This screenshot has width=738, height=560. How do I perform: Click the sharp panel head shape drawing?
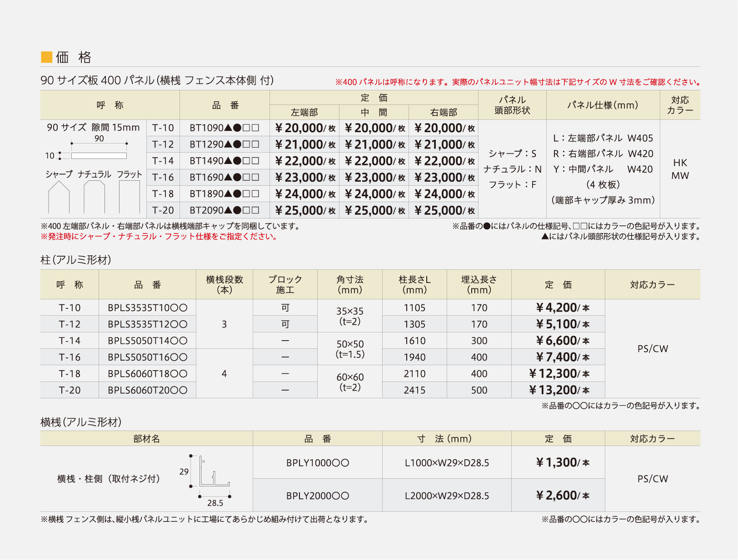click(x=59, y=197)
